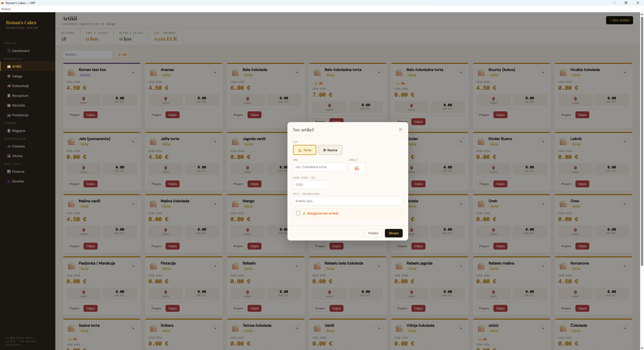
Task: Save the new article with Shrani
Action: [393, 233]
